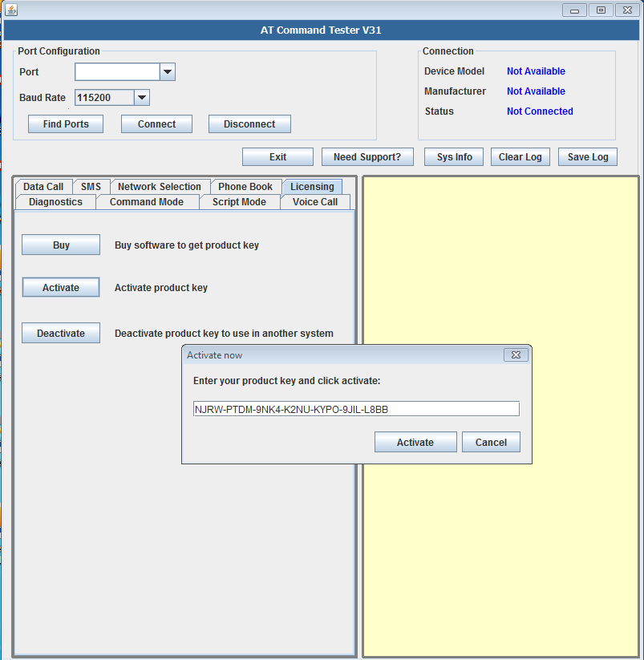Cancel the Activate now dialog
The height and width of the screenshot is (660, 644).
pos(491,442)
